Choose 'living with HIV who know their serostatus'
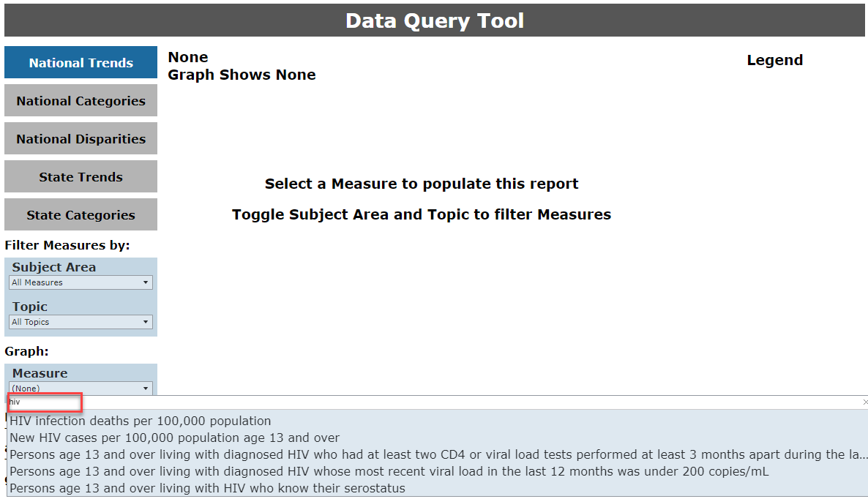Screen dimensions: 868x499 click(207, 488)
